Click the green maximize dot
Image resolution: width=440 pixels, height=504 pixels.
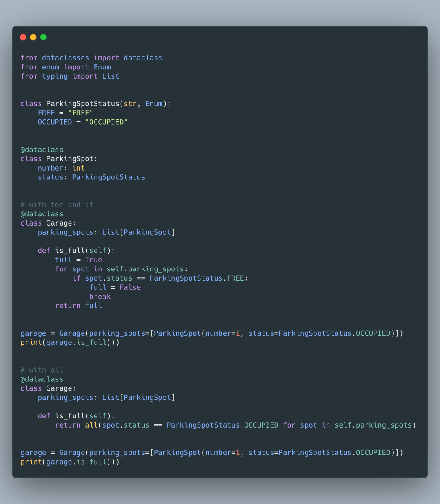tap(43, 37)
